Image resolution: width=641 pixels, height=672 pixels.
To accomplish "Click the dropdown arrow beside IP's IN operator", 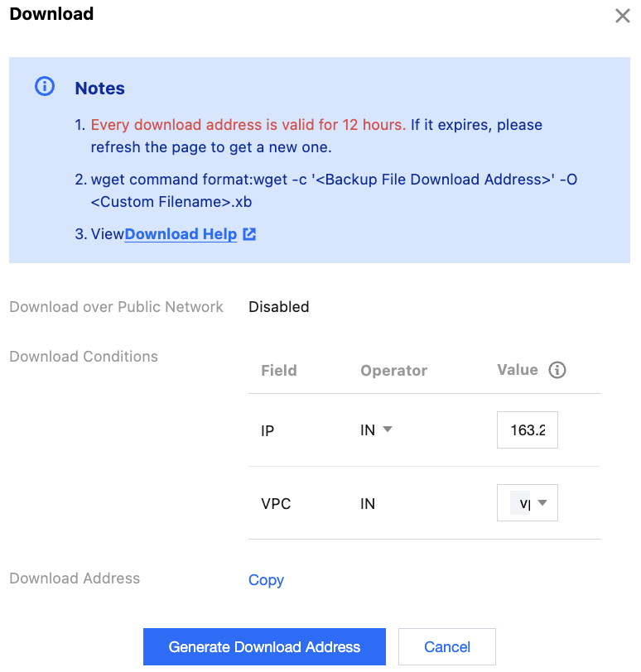I will coord(388,430).
